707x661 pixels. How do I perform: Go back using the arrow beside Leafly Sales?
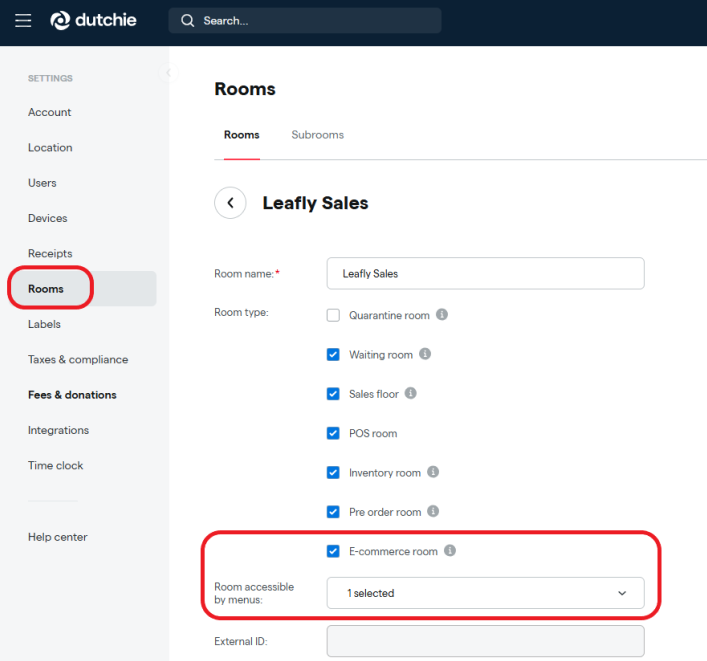pos(230,203)
